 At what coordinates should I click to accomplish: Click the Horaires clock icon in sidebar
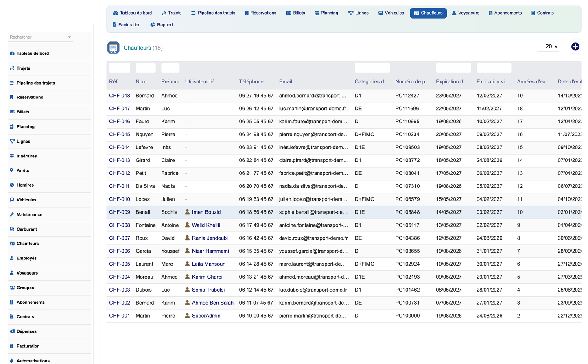click(x=12, y=185)
